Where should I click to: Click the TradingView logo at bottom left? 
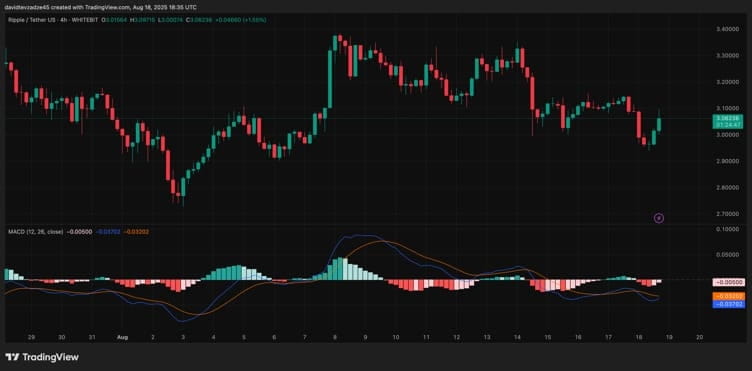click(42, 357)
